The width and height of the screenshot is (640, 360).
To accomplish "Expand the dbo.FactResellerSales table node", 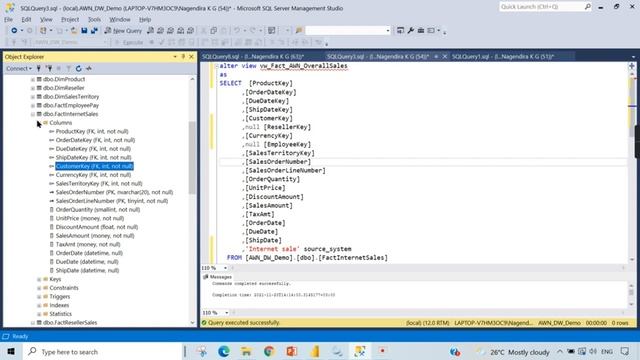I will (x=33, y=322).
